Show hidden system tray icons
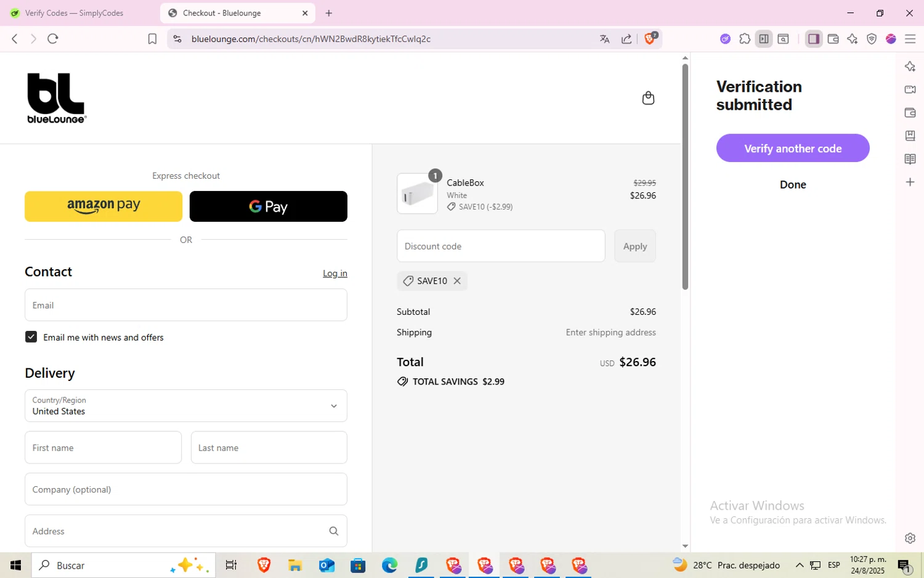The height and width of the screenshot is (578, 924). pos(800,565)
